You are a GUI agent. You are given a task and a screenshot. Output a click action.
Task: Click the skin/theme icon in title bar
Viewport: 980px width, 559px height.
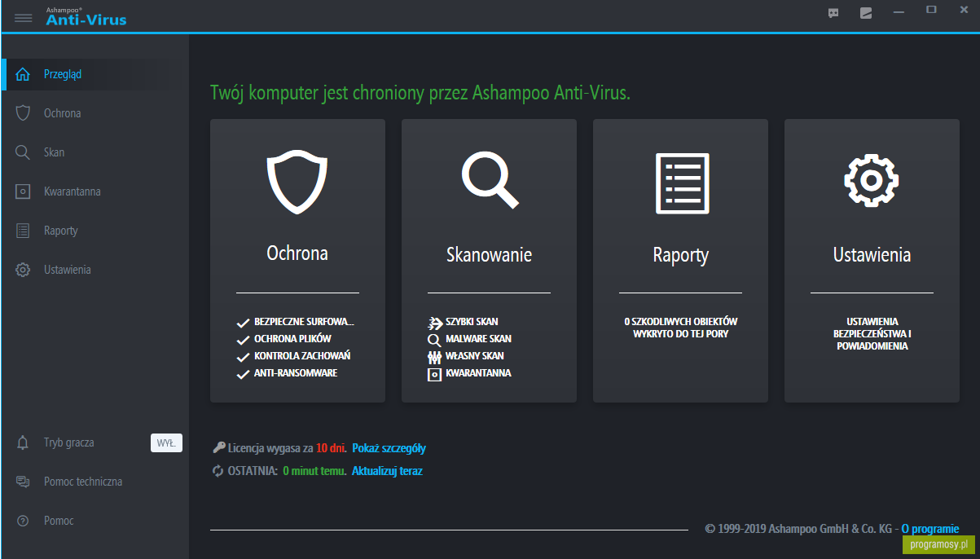tap(866, 12)
